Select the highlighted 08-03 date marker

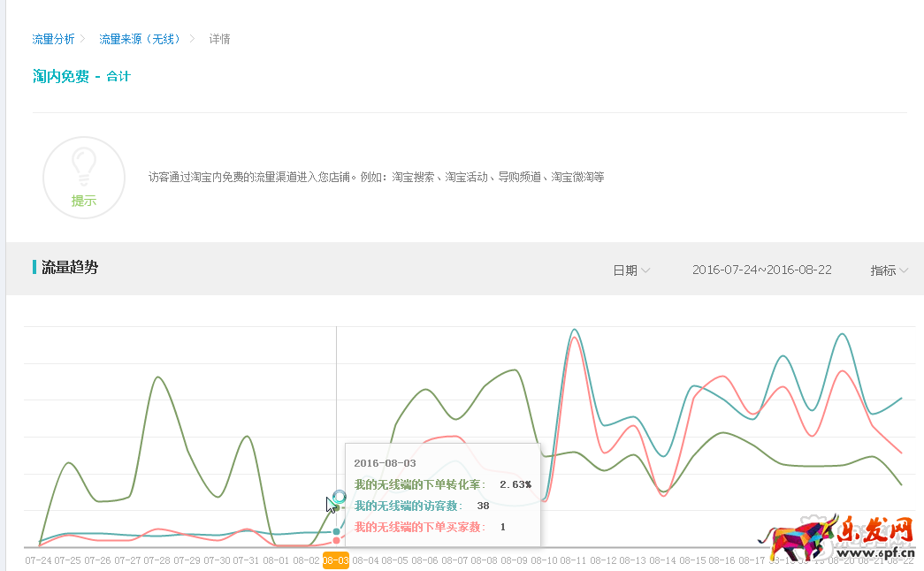[336, 560]
